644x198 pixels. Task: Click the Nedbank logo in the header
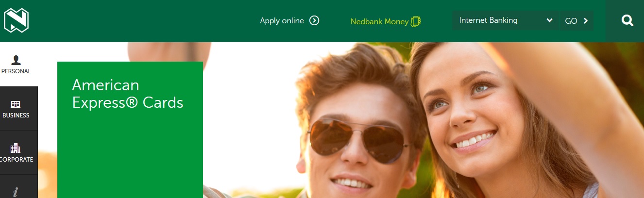pyautogui.click(x=16, y=21)
